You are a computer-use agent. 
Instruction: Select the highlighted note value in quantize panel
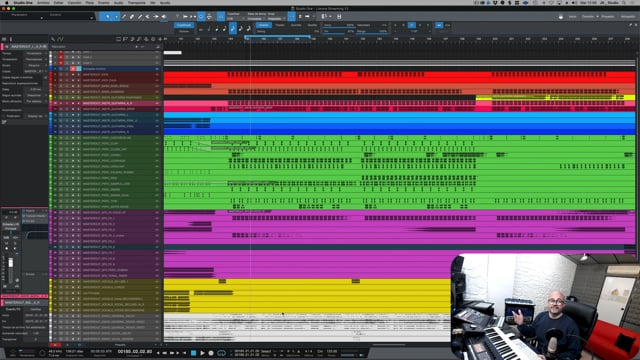pos(233,29)
